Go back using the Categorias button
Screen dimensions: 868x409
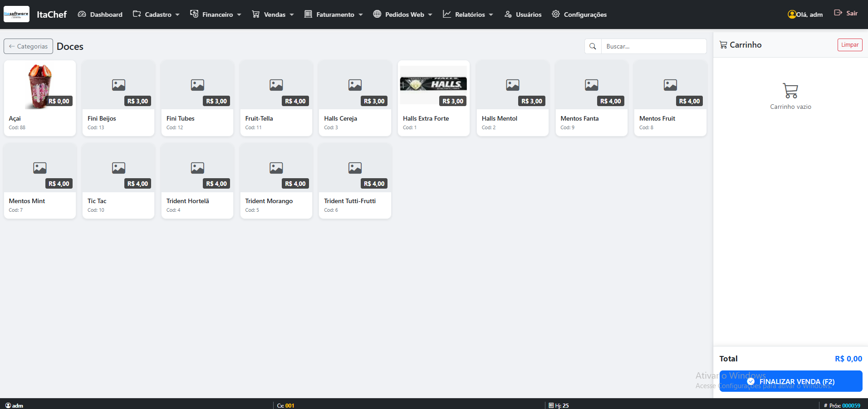(28, 46)
